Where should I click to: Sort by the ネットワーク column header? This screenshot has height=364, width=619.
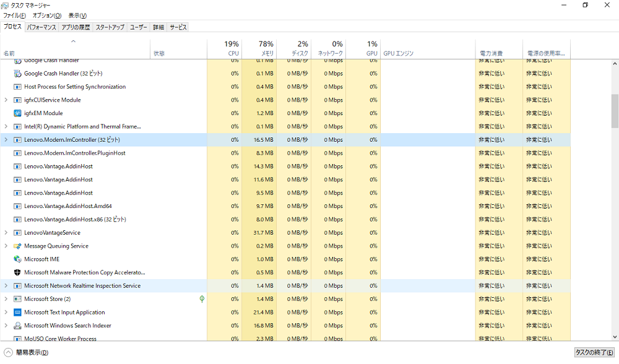coord(329,50)
